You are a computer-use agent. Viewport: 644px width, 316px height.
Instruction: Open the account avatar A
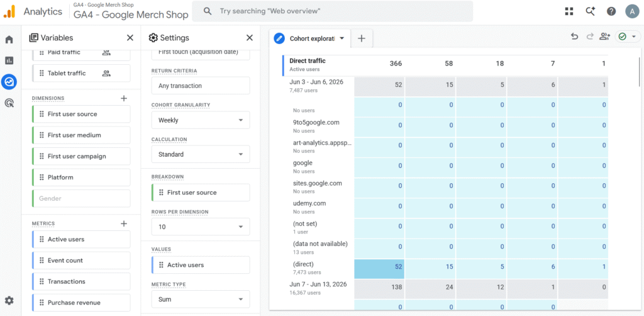632,11
